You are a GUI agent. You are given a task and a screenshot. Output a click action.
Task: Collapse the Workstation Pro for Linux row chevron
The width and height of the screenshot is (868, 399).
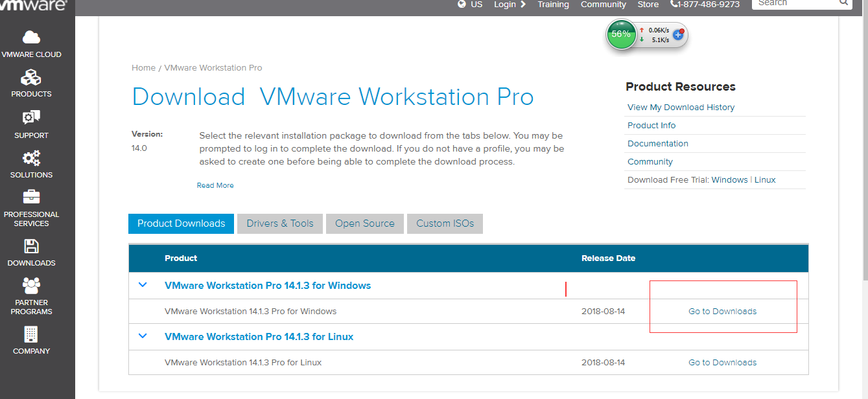point(143,336)
